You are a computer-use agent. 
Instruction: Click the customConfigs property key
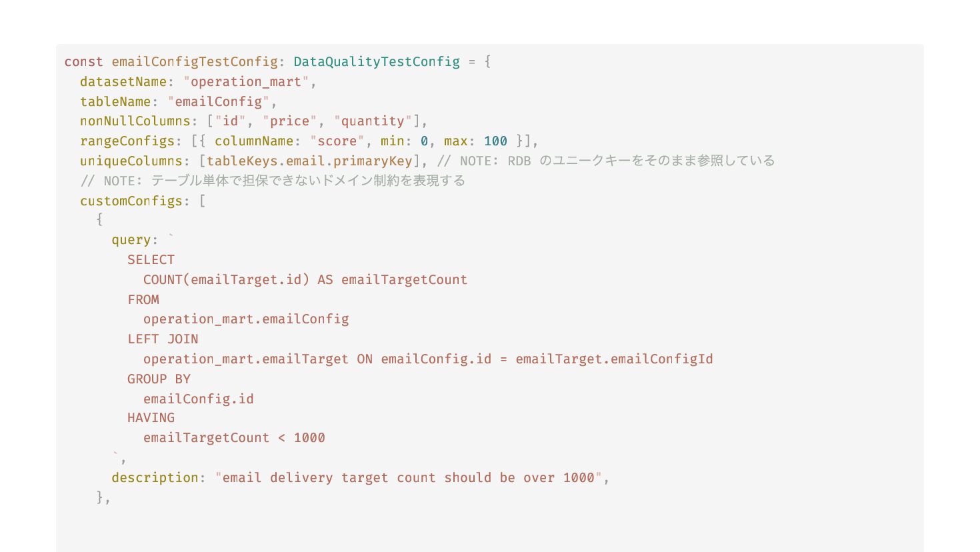point(131,201)
